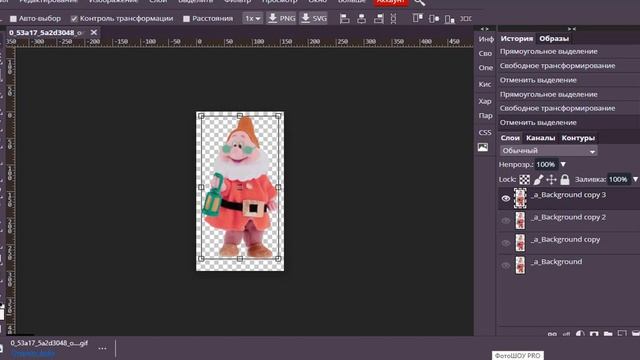
Task: Close the 0_53a17_5a2d3048 document tab
Action: point(94,32)
